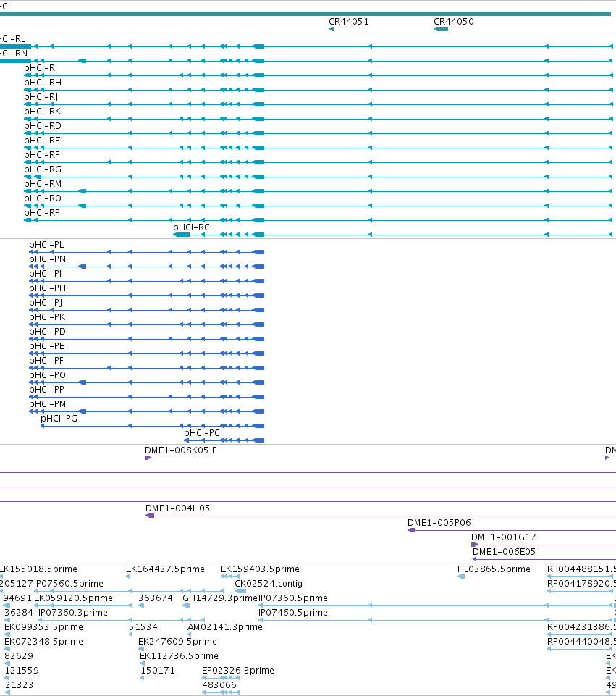Select the pHCl-PL protein label
Viewport: 616px width, 696px height.
coord(46,245)
